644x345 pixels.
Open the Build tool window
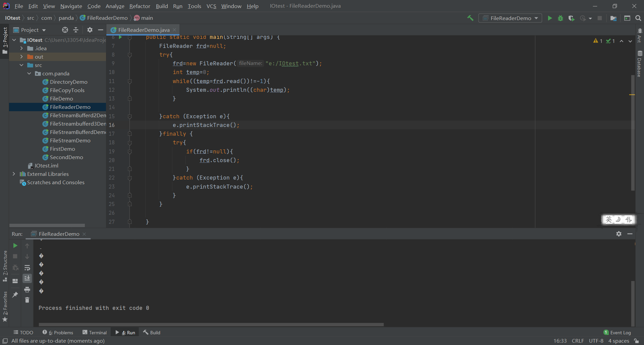152,332
